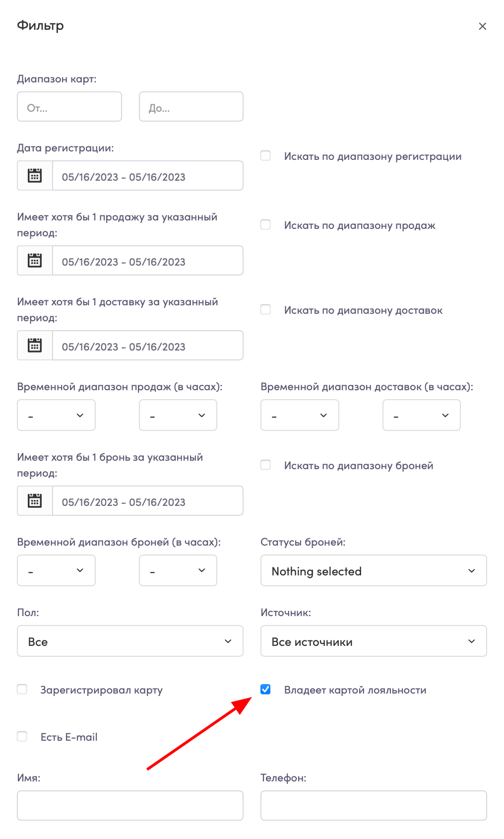Click the Имя text input field
The height and width of the screenshot is (839, 504).
pyautogui.click(x=130, y=805)
